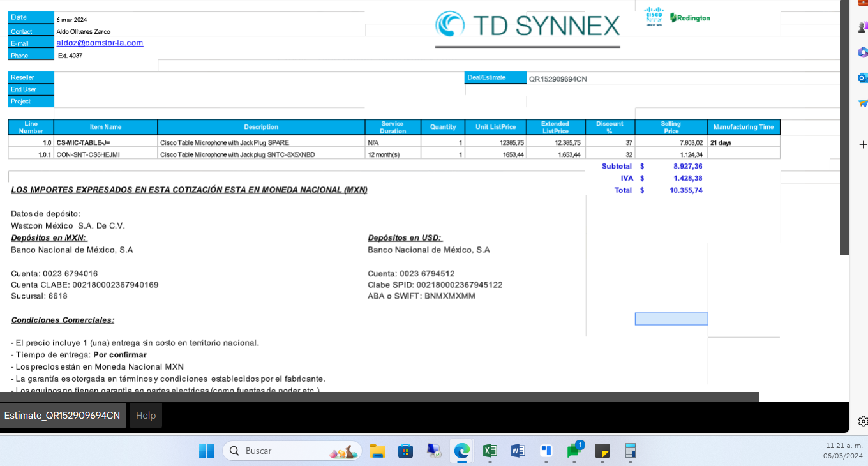868x466 pixels.
Task: Click the Quantity column header
Action: coord(443,127)
